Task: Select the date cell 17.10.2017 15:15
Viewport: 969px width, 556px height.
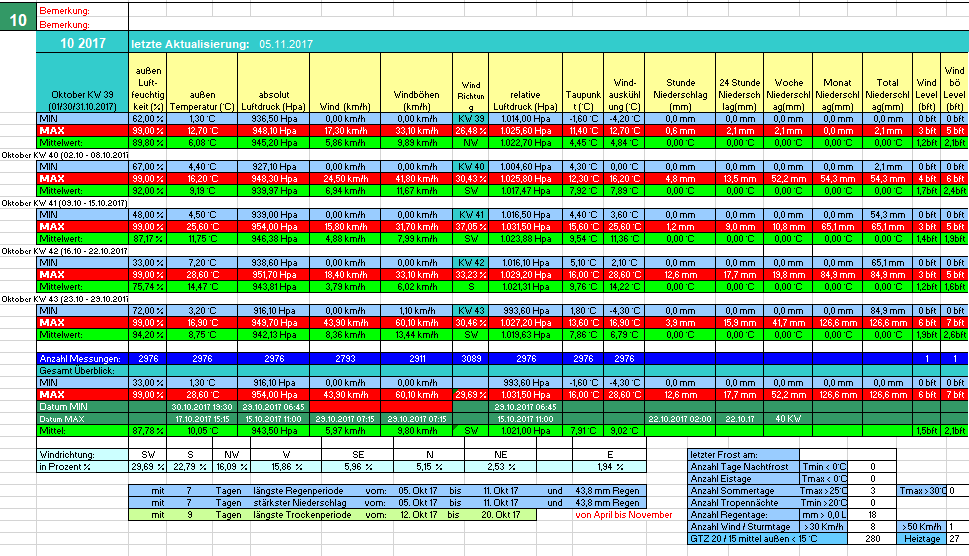Action: coord(202,419)
